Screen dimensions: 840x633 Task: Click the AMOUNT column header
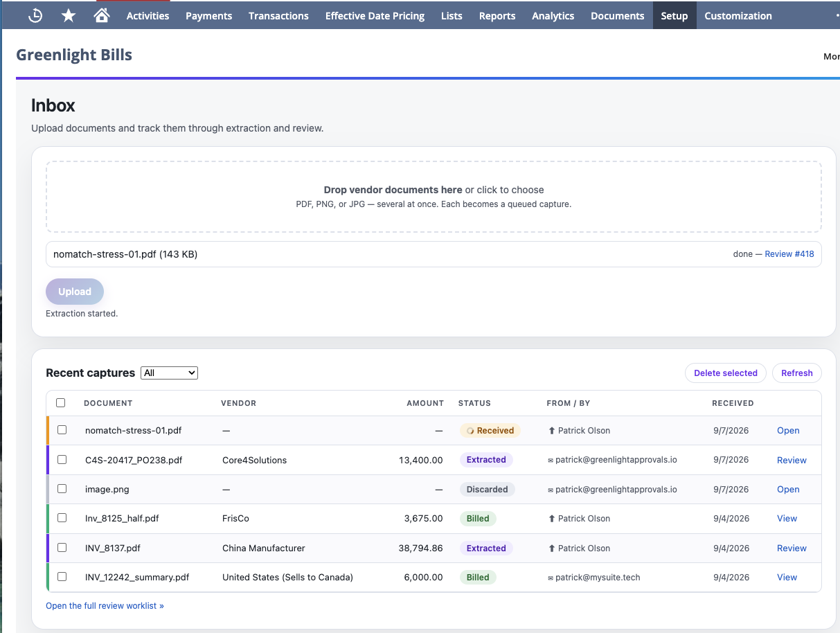click(425, 403)
